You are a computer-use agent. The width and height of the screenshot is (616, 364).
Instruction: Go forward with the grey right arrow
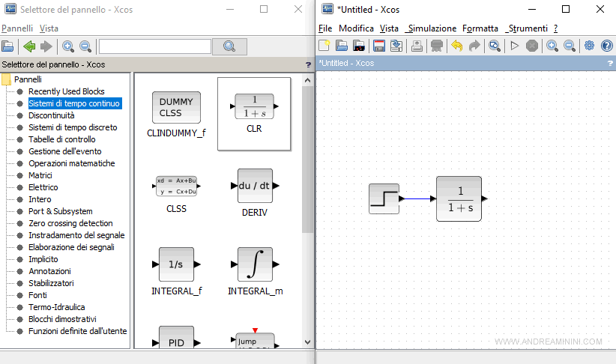46,46
